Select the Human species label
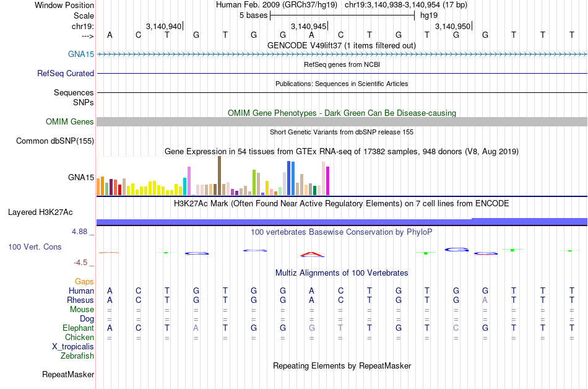 click(81, 291)
